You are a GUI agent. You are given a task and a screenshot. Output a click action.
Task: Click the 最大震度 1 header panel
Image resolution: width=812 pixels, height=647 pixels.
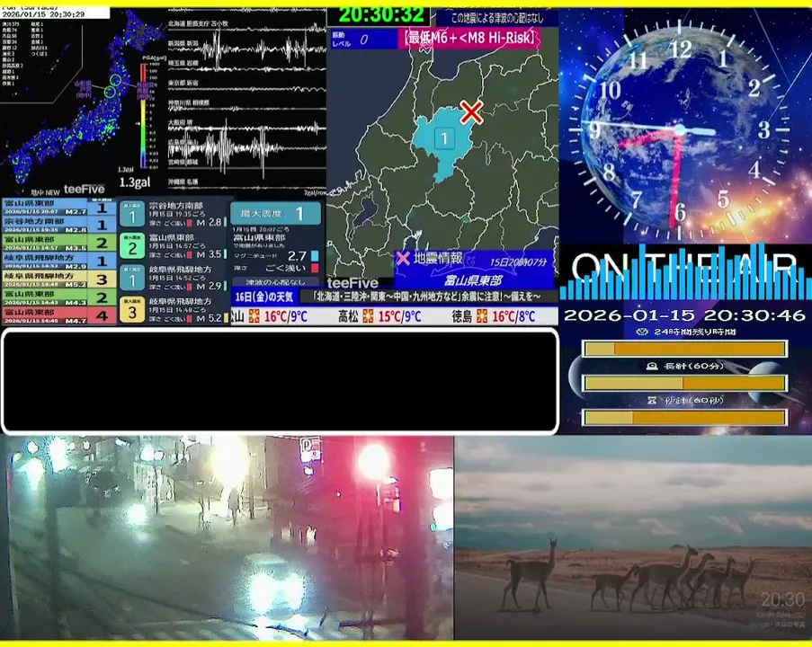pyautogui.click(x=275, y=213)
